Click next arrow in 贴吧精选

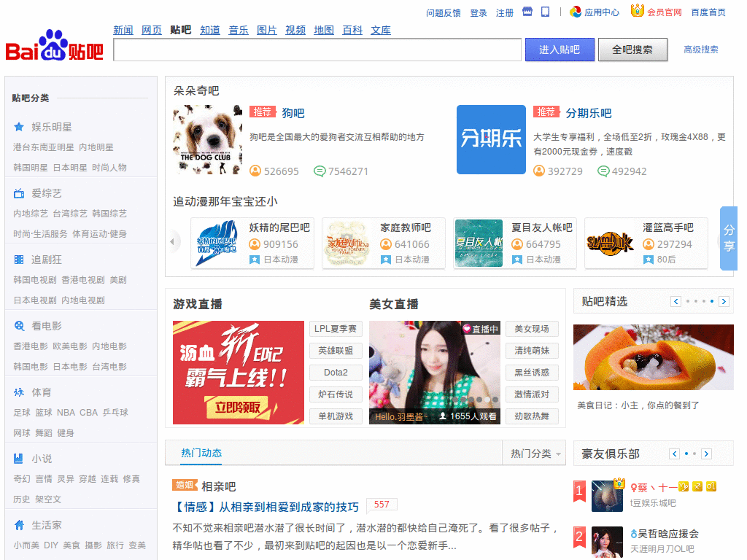pyautogui.click(x=724, y=301)
